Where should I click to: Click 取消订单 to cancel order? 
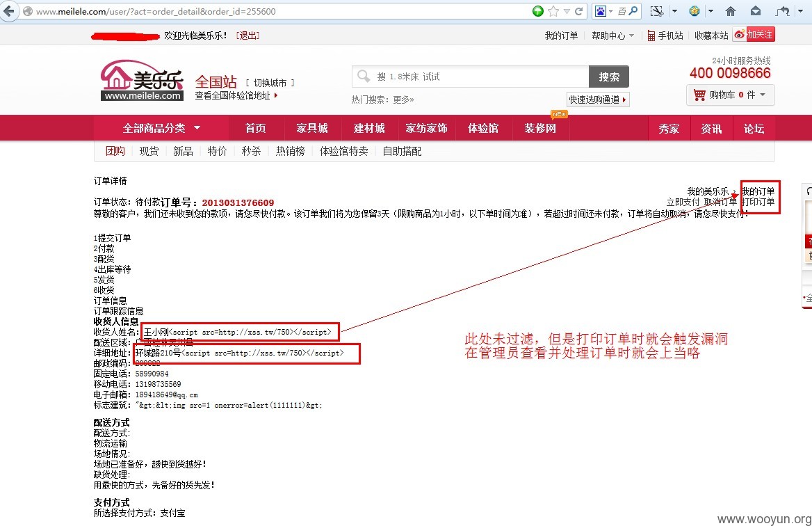click(720, 202)
